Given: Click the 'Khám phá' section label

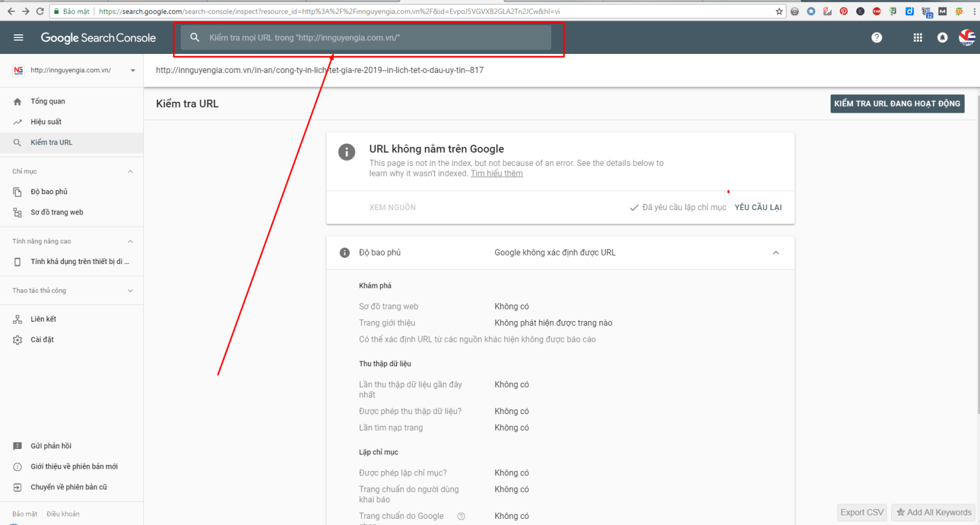Looking at the screenshot, I should pyautogui.click(x=375, y=286).
